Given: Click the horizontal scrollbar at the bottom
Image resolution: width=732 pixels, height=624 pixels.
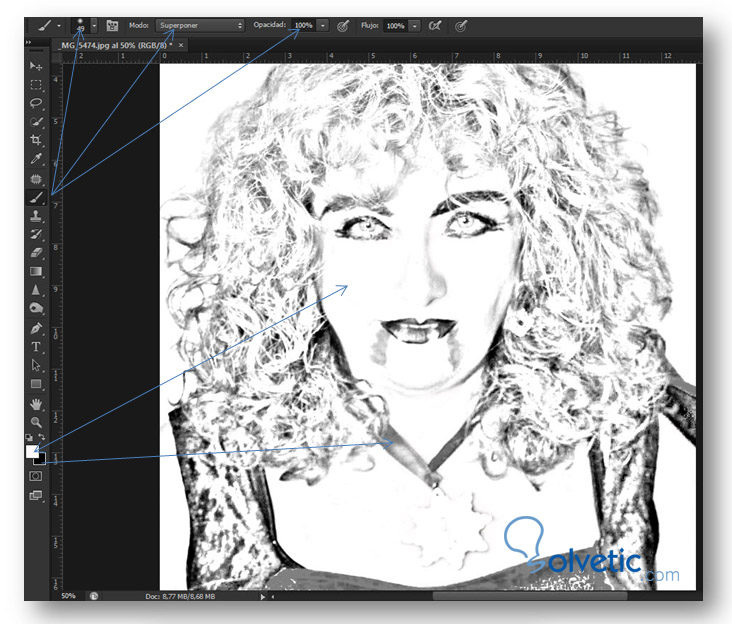Looking at the screenshot, I should (529, 596).
